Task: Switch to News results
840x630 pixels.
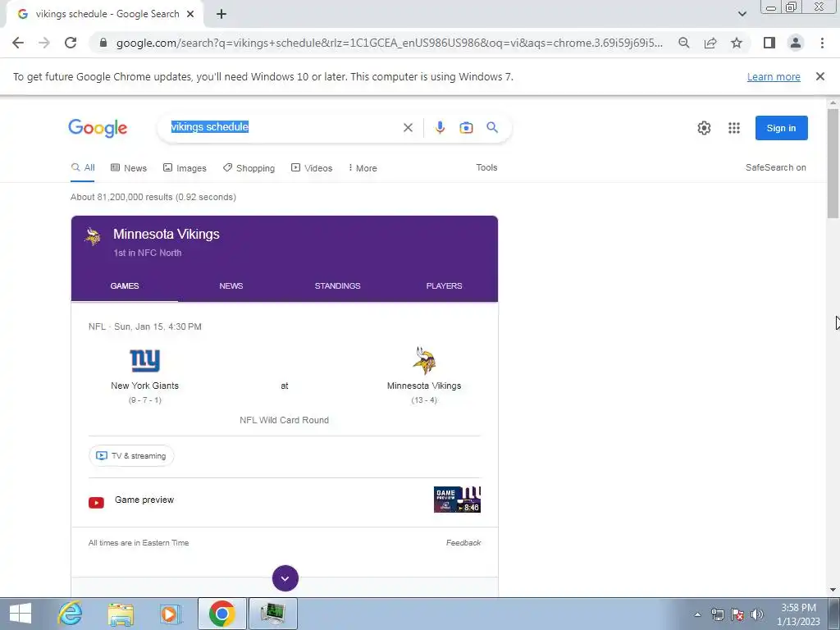Action: pyautogui.click(x=129, y=168)
